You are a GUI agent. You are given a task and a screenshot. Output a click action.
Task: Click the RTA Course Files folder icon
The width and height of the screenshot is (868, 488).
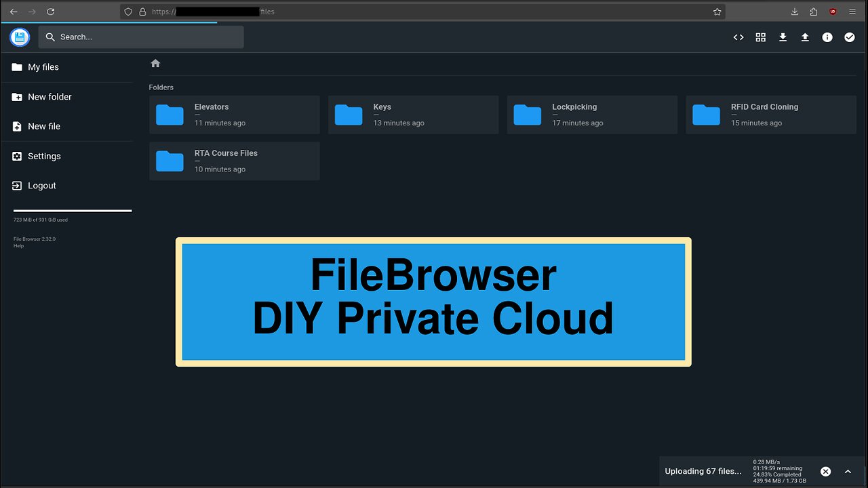tap(170, 161)
